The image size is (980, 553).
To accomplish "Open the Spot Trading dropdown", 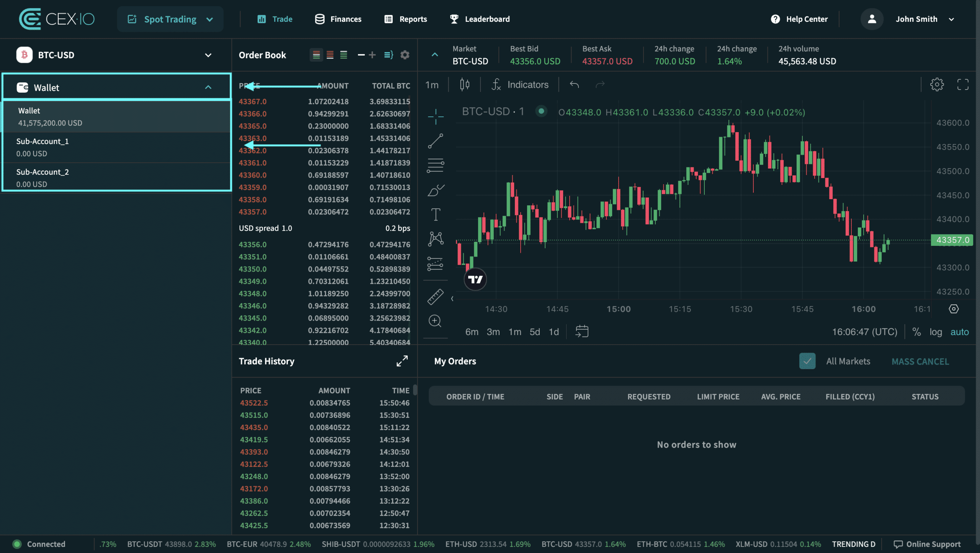I will (170, 19).
